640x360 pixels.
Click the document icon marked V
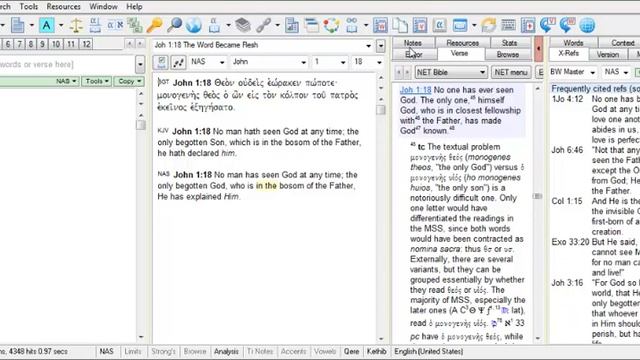(x=420, y=25)
